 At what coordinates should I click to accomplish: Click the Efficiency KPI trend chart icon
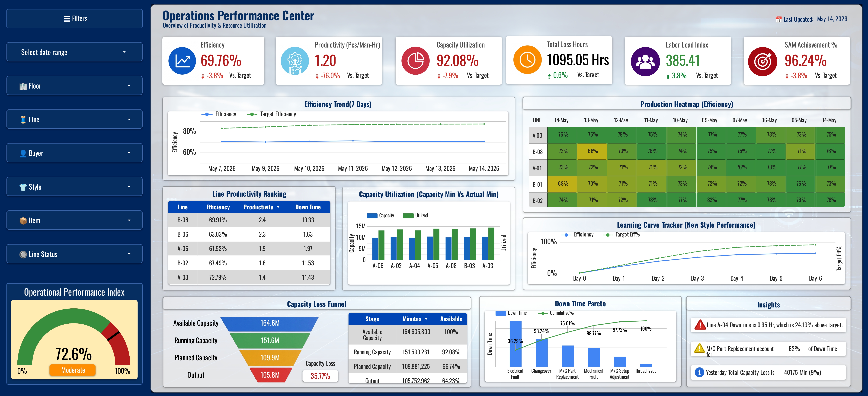tap(182, 61)
